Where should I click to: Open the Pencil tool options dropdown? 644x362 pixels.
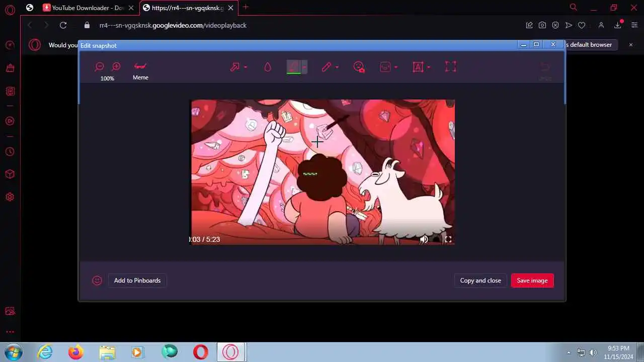pos(337,67)
